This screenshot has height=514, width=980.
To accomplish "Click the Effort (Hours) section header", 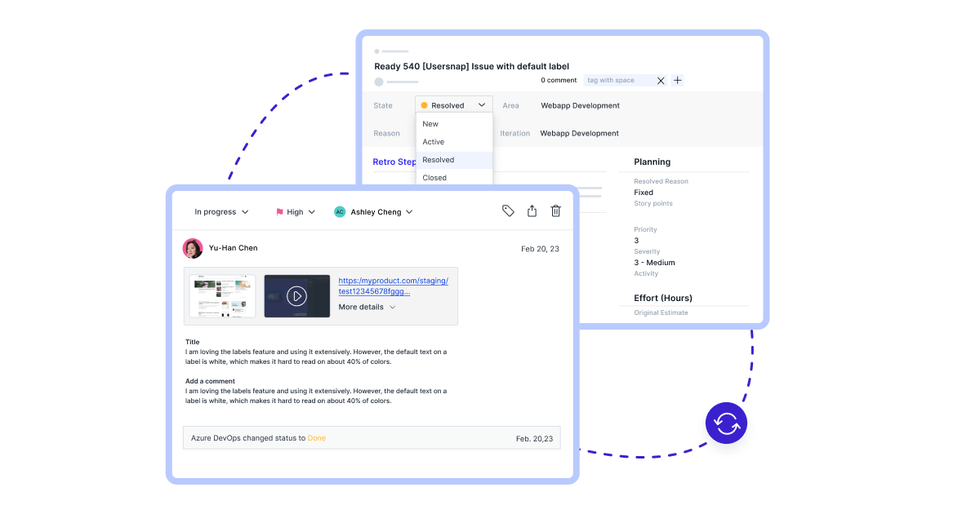I will tap(663, 298).
